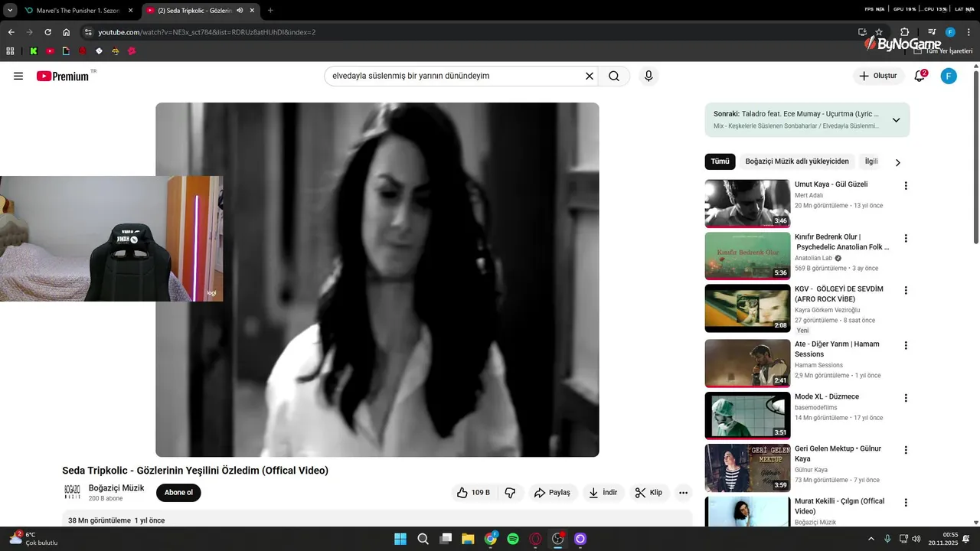Viewport: 980px width, 551px height.
Task: Open the Oluştur create button
Action: [x=878, y=76]
